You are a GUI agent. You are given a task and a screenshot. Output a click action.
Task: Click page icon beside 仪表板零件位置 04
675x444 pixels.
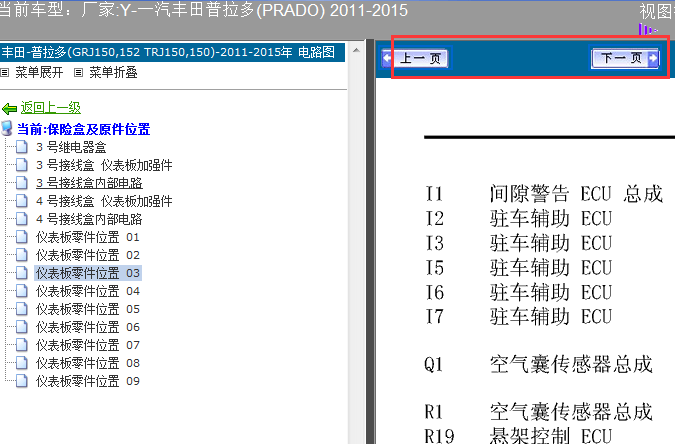point(22,291)
